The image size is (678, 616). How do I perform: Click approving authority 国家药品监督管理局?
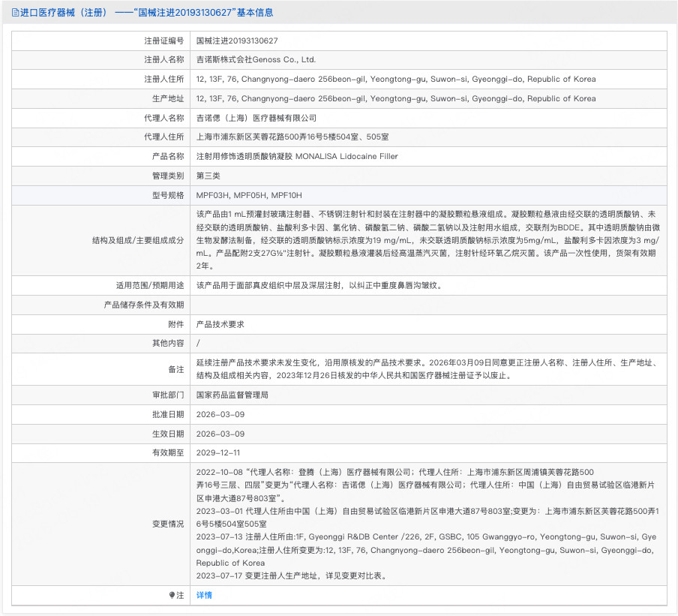point(232,395)
